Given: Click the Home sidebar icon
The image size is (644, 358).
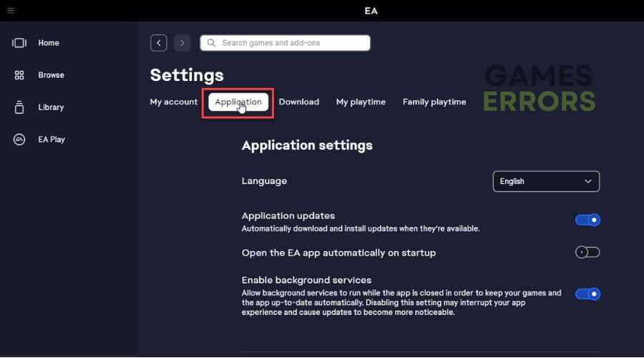Looking at the screenshot, I should pyautogui.click(x=19, y=43).
